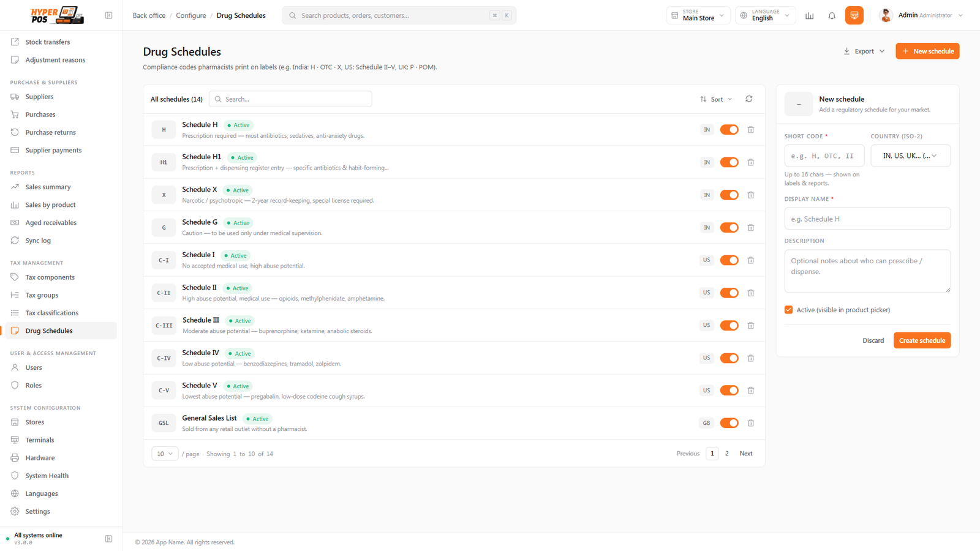
Task: Open Back office breadcrumb link
Action: click(149, 15)
